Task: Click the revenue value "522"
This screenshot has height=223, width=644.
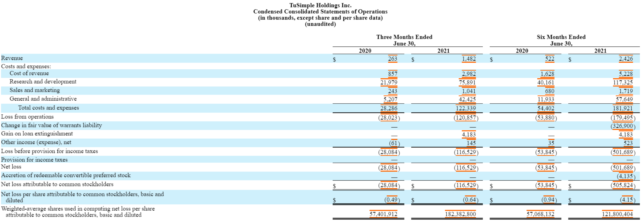Action: pyautogui.click(x=549, y=59)
